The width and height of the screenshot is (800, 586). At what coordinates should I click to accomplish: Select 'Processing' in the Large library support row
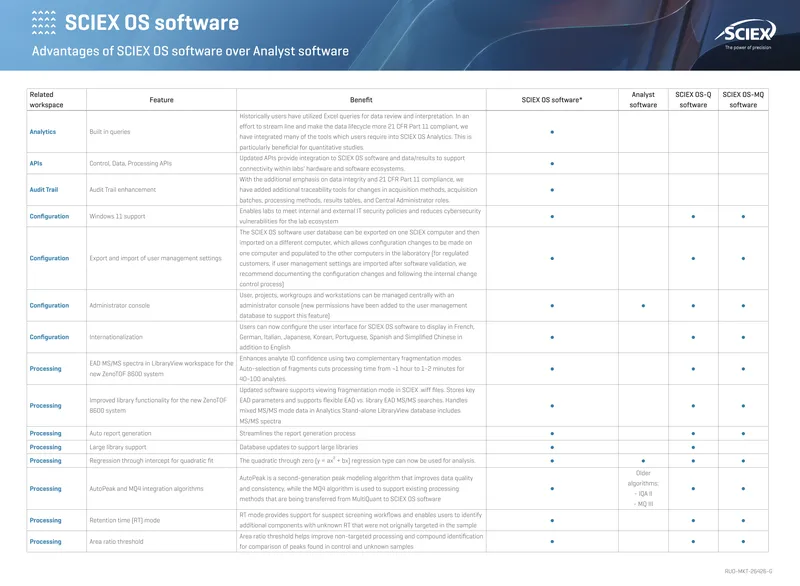click(x=45, y=447)
